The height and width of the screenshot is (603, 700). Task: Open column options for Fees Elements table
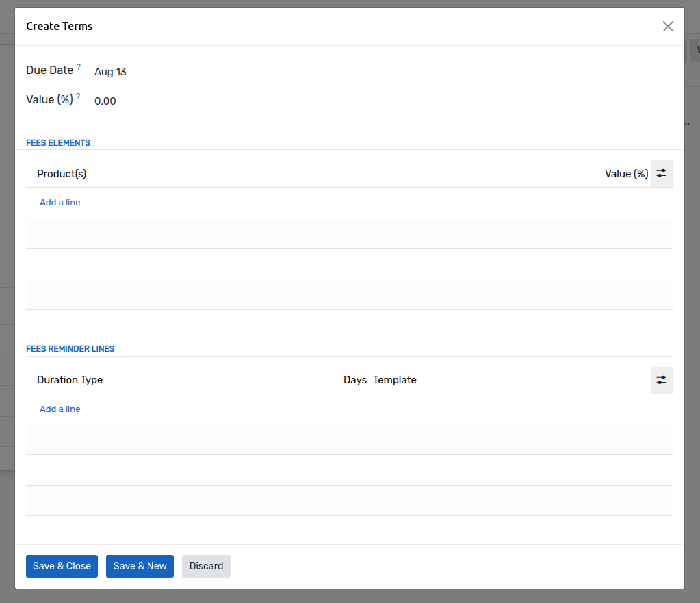(662, 173)
